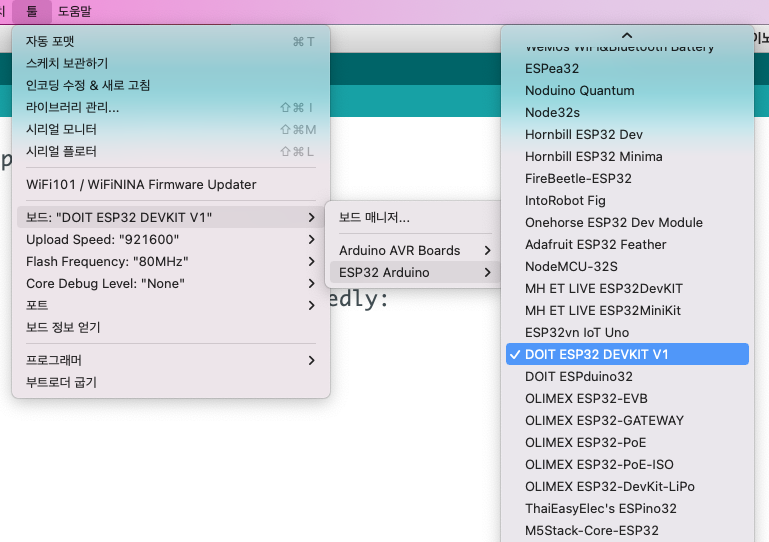Open the 도움말 menu in the menu bar

click(x=75, y=11)
